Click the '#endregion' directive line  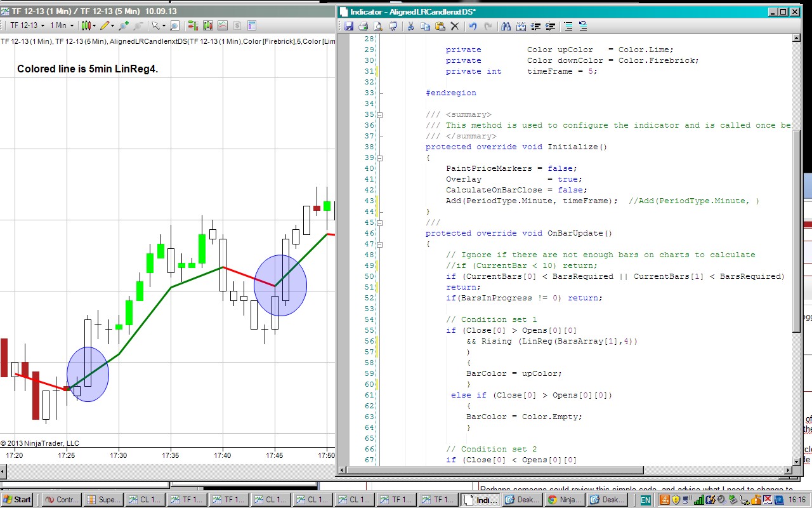coord(450,93)
